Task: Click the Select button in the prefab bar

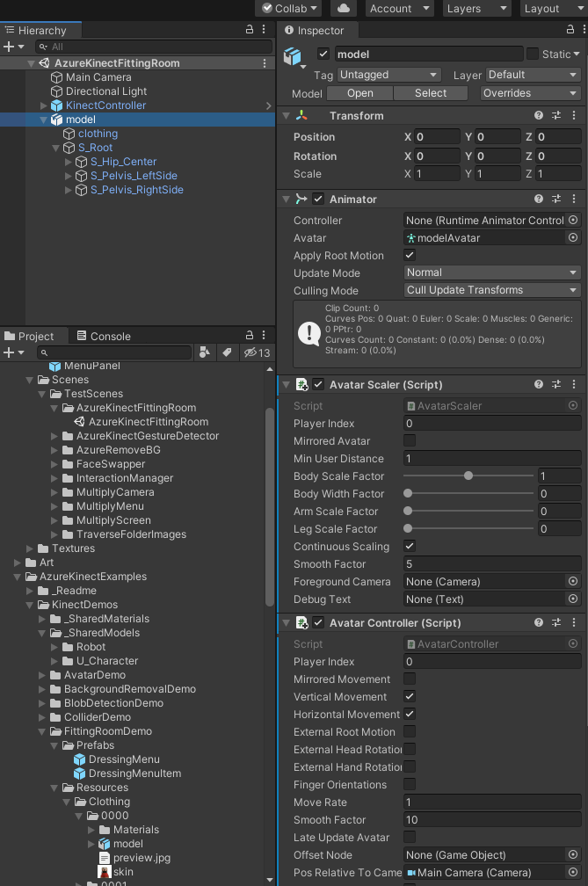Action: pyautogui.click(x=430, y=92)
